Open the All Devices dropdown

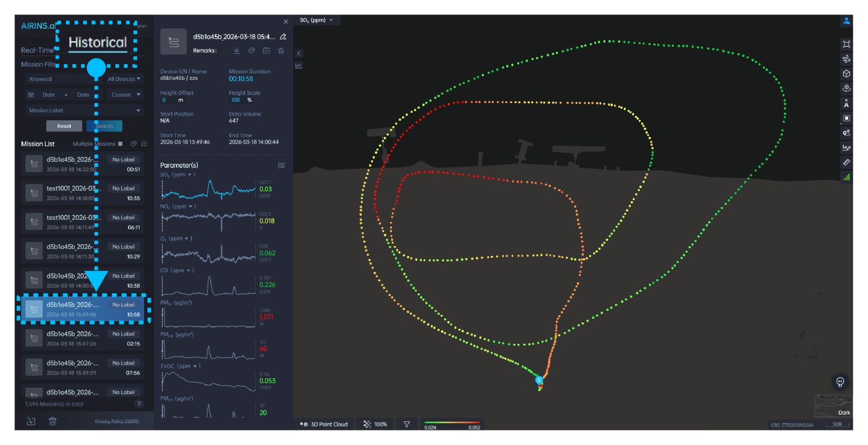[x=124, y=79]
